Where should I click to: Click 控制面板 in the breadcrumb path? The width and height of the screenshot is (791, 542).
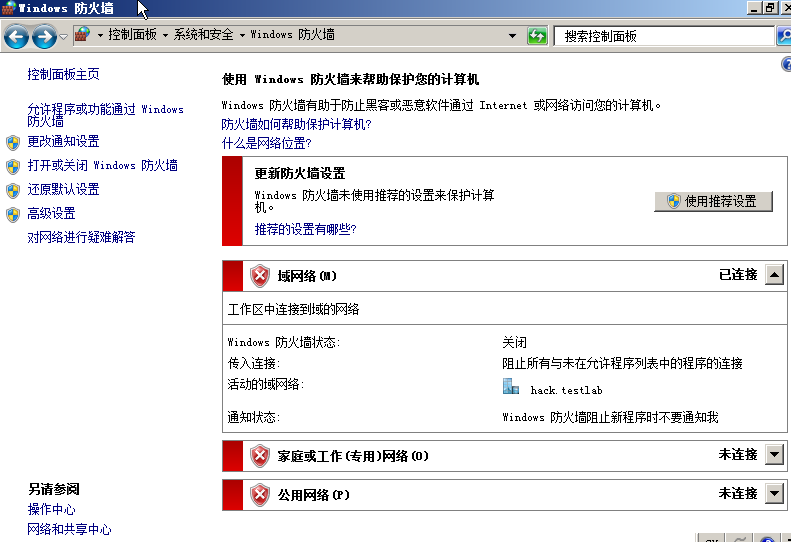point(132,35)
